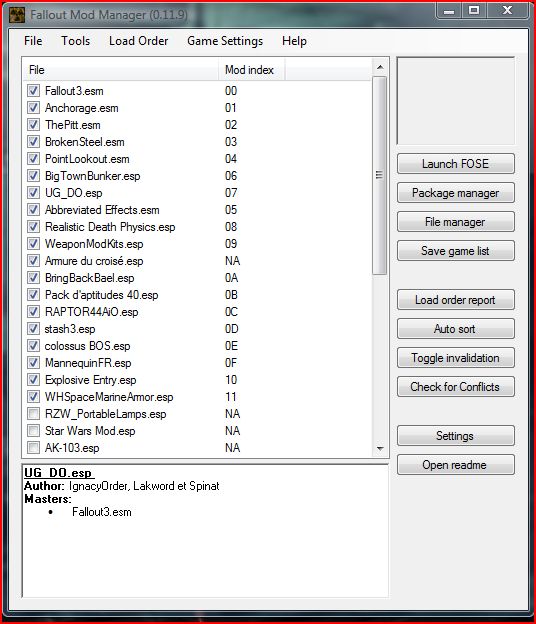Screen dimensions: 536x624
Task: Click Check for Conflicts button
Action: tap(456, 387)
